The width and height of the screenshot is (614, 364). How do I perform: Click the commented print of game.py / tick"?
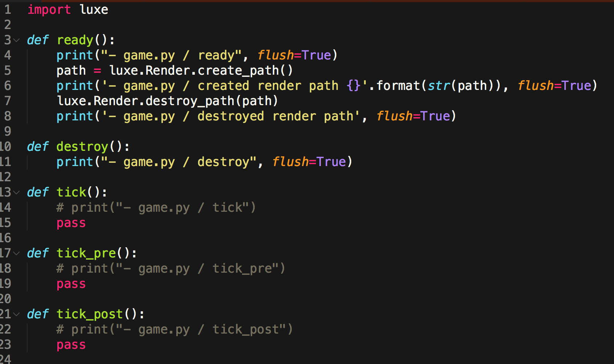[156, 208]
